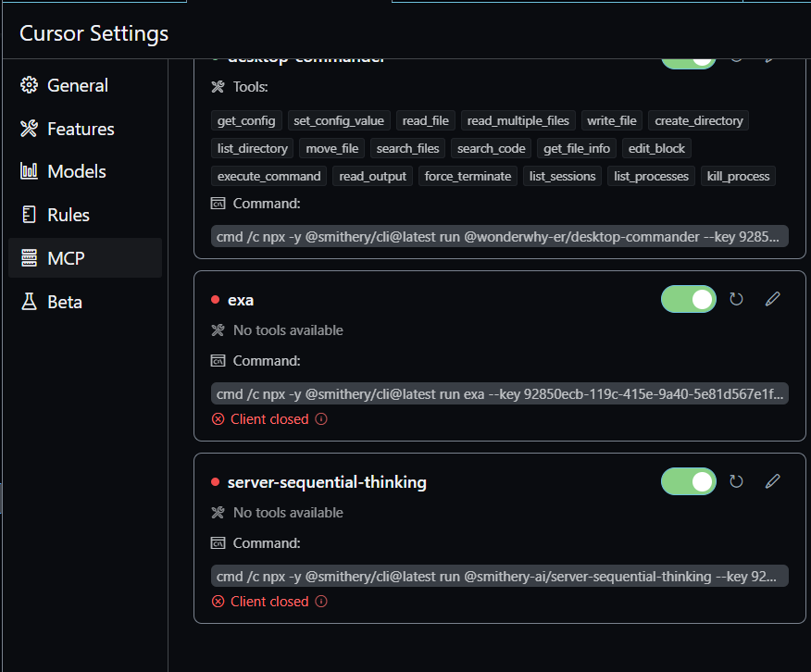Click the execute_command tool tag
The height and width of the screenshot is (672, 811).
coord(269,176)
